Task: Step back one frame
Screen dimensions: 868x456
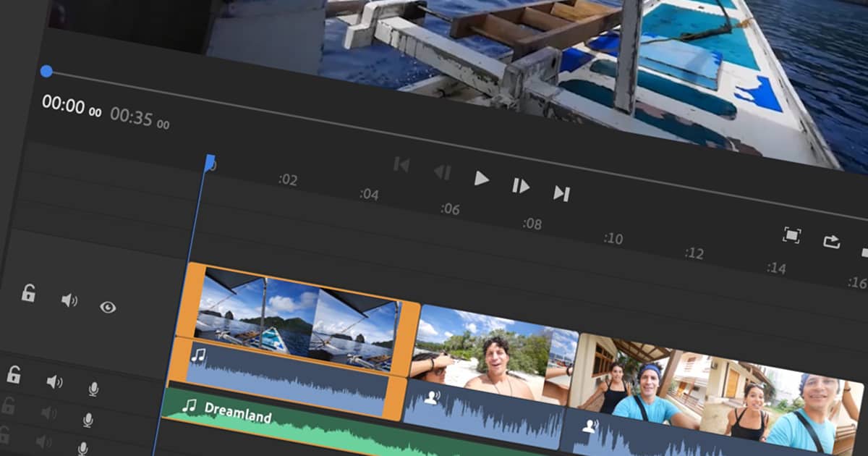Action: point(442,172)
